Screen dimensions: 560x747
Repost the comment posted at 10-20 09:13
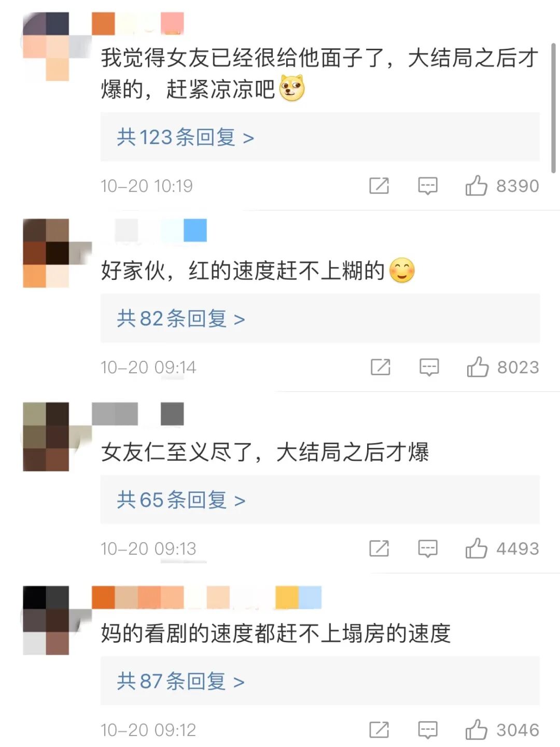pos(379,548)
